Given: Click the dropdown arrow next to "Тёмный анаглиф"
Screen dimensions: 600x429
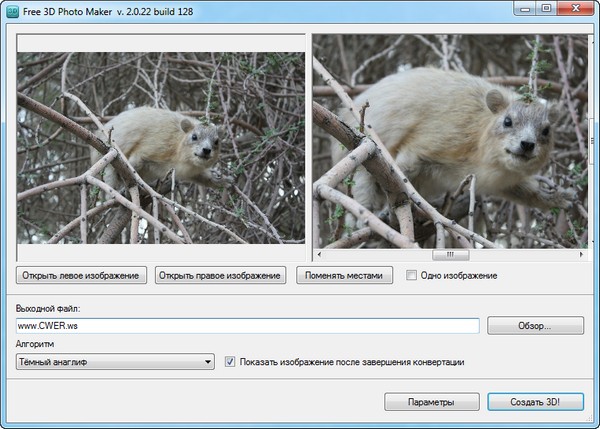Looking at the screenshot, I should point(207,362).
